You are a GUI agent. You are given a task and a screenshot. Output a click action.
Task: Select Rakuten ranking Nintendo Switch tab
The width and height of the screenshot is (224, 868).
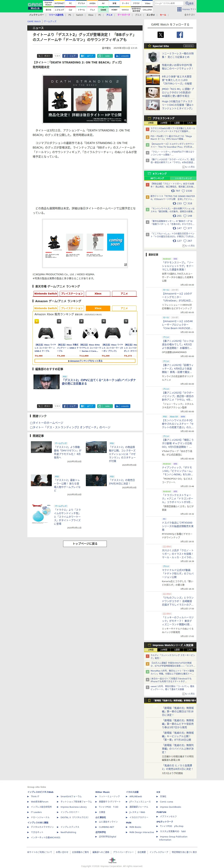tap(45, 293)
